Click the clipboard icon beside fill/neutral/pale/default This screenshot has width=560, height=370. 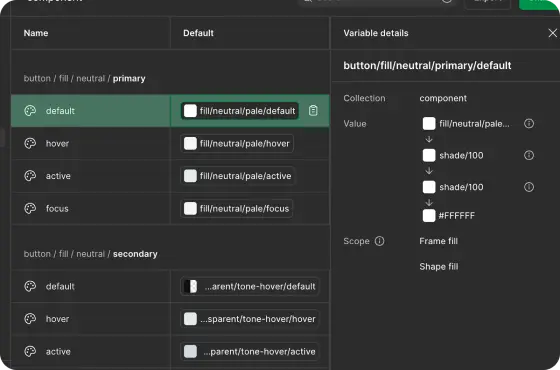(x=313, y=111)
